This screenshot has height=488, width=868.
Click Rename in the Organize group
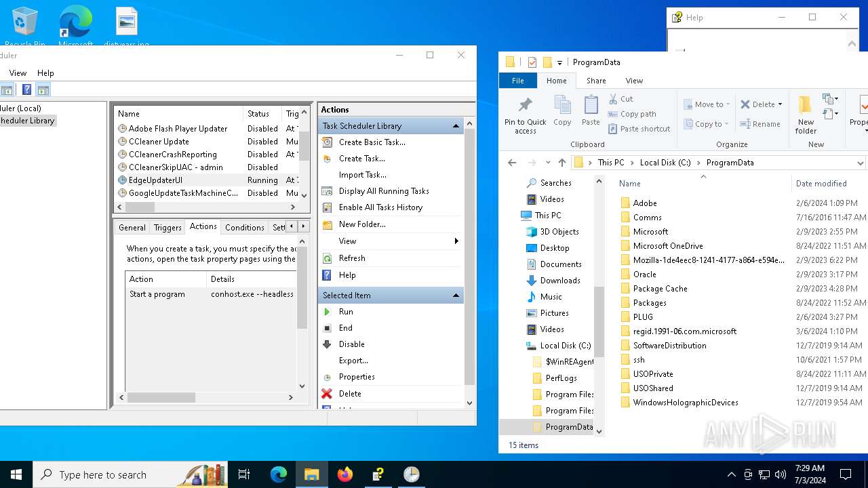coord(759,124)
